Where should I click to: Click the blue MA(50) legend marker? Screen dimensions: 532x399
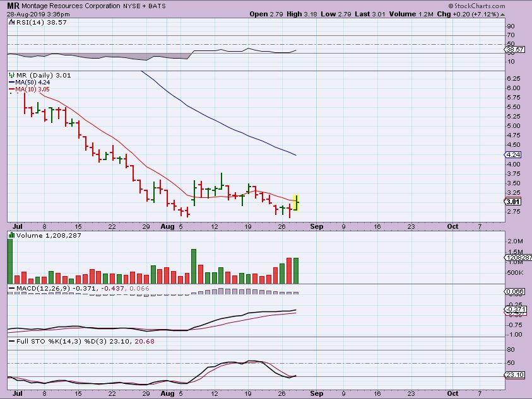11,82
